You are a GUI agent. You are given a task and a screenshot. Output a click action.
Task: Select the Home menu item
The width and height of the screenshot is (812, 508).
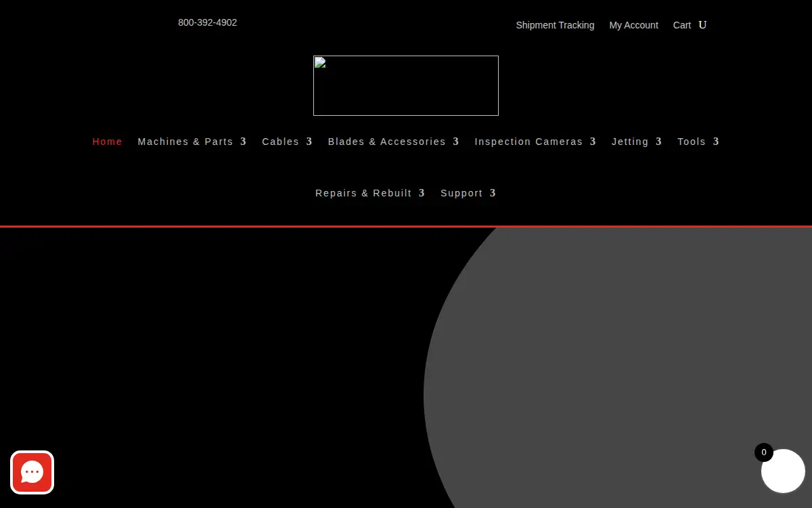coord(108,142)
